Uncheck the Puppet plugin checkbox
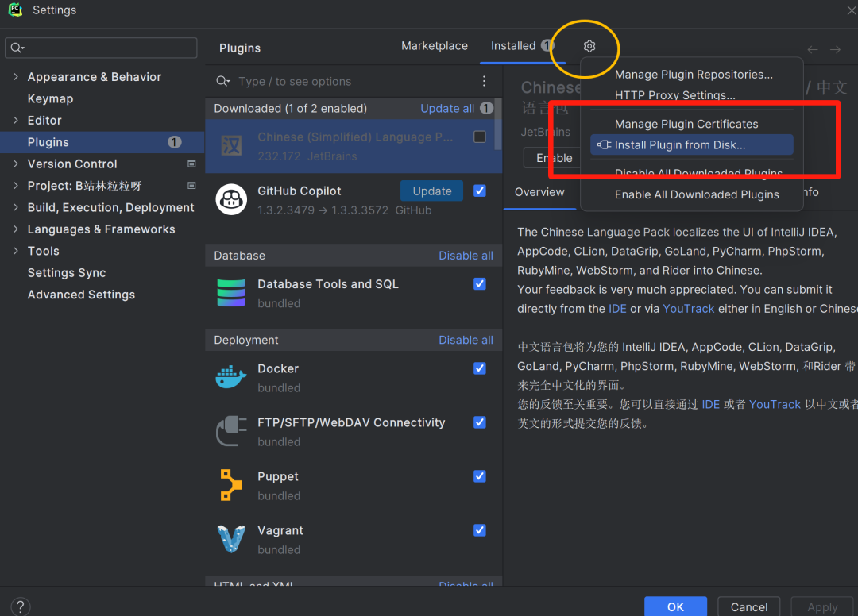This screenshot has width=858, height=616. point(479,476)
